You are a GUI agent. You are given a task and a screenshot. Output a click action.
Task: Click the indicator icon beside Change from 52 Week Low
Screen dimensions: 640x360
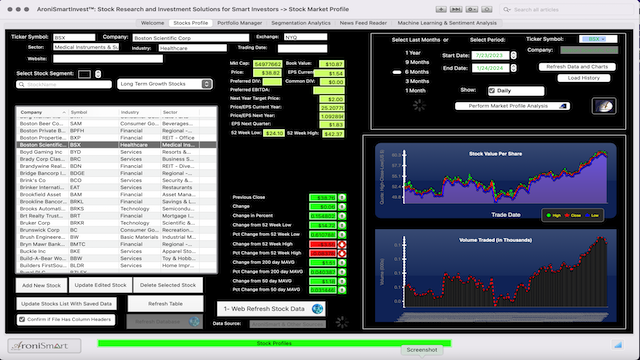pos(342,225)
